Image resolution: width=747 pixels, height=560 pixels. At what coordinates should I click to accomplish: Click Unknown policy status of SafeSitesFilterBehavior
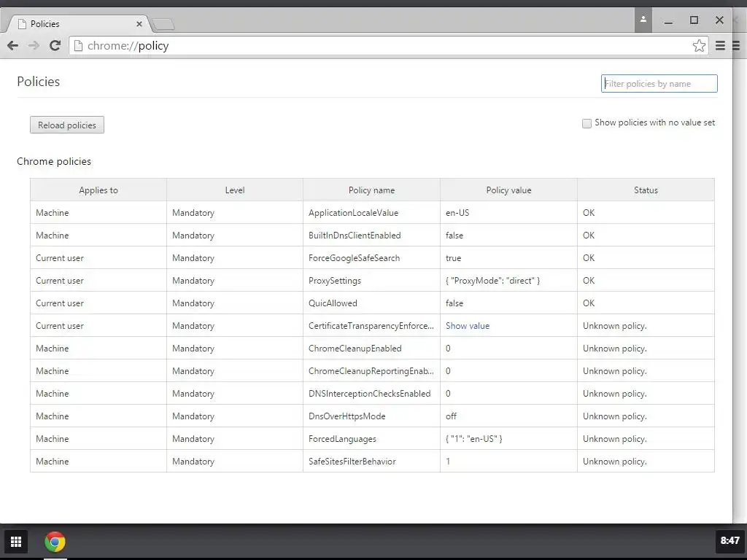pyautogui.click(x=614, y=462)
